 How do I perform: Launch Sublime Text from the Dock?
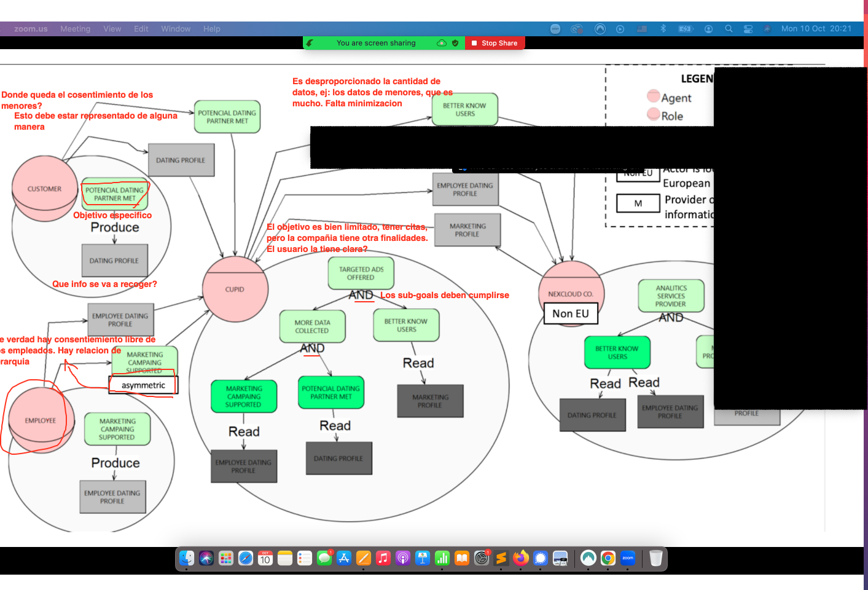(501, 558)
